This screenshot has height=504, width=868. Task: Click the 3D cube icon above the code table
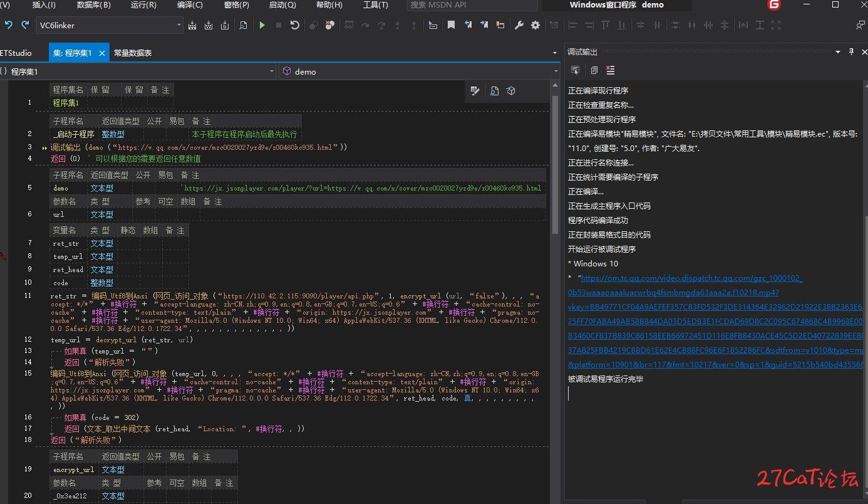tap(511, 92)
